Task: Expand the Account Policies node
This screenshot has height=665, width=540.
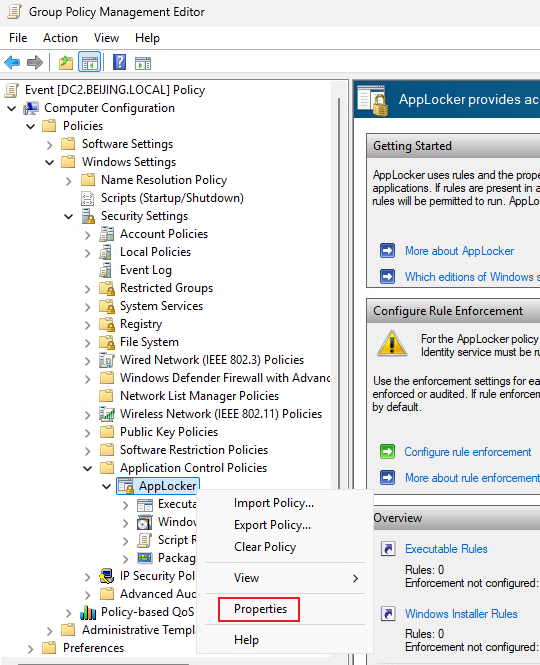Action: [87, 235]
